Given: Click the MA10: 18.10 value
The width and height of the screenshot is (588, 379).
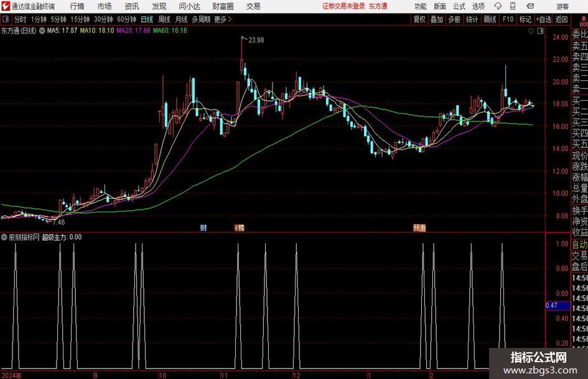Looking at the screenshot, I should click(x=97, y=30).
